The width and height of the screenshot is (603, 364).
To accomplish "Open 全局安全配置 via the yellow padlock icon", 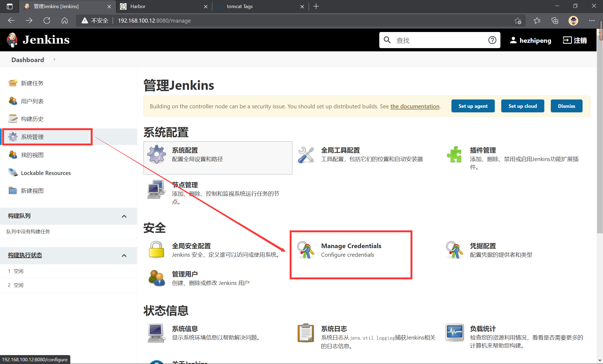I will (156, 250).
